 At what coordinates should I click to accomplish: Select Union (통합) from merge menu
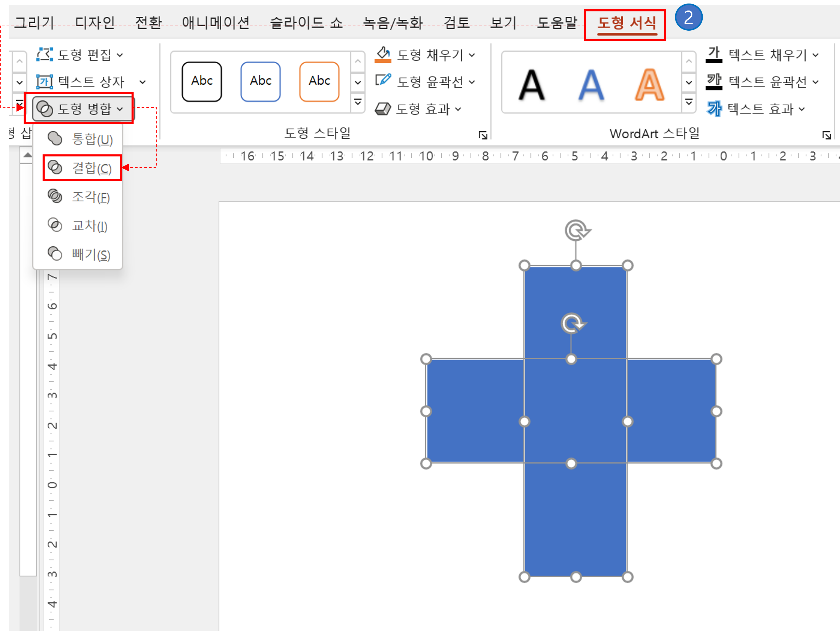(x=92, y=140)
